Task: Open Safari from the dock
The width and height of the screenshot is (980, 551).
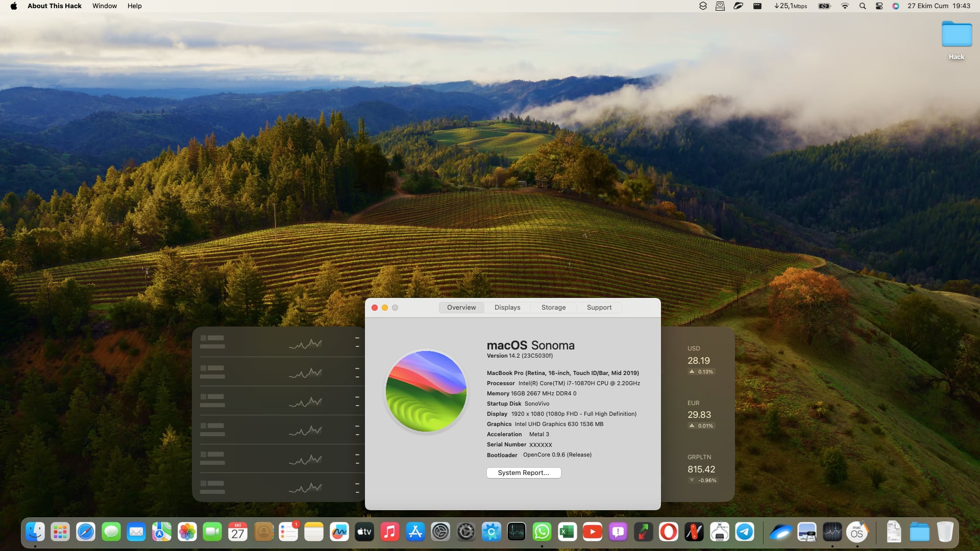Action: tap(86, 532)
